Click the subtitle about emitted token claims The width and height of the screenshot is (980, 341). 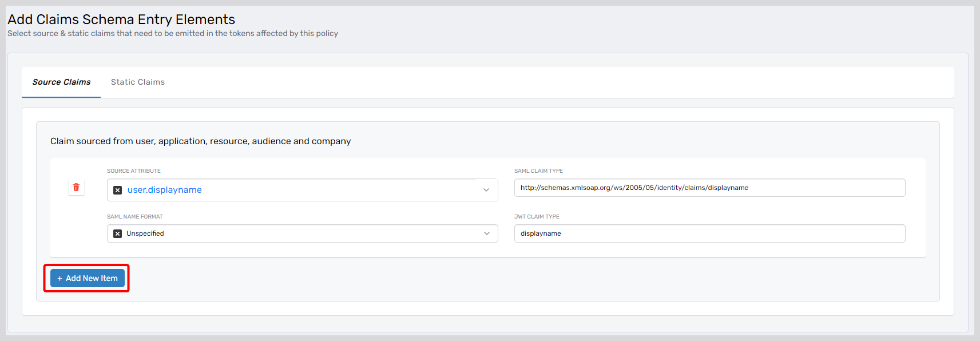tap(173, 34)
